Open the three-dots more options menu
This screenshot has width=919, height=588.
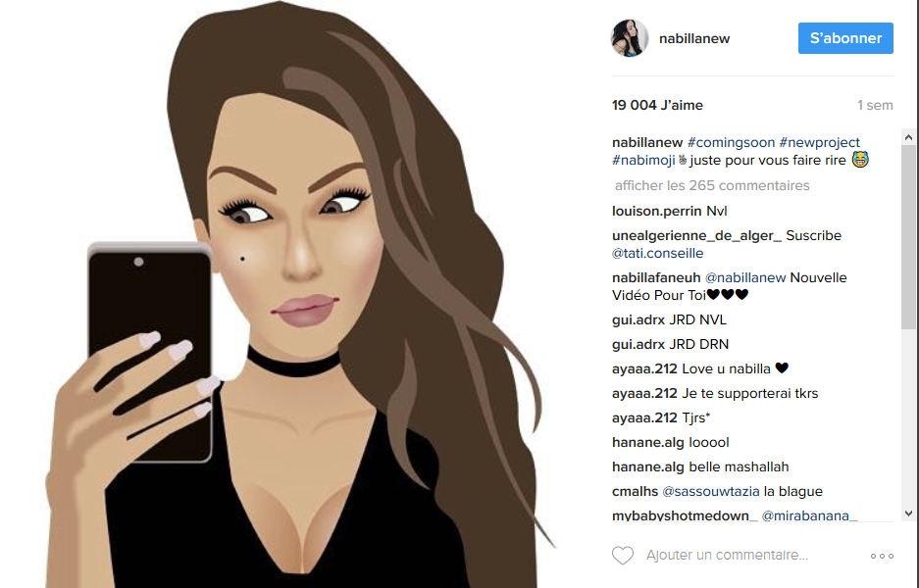(882, 556)
